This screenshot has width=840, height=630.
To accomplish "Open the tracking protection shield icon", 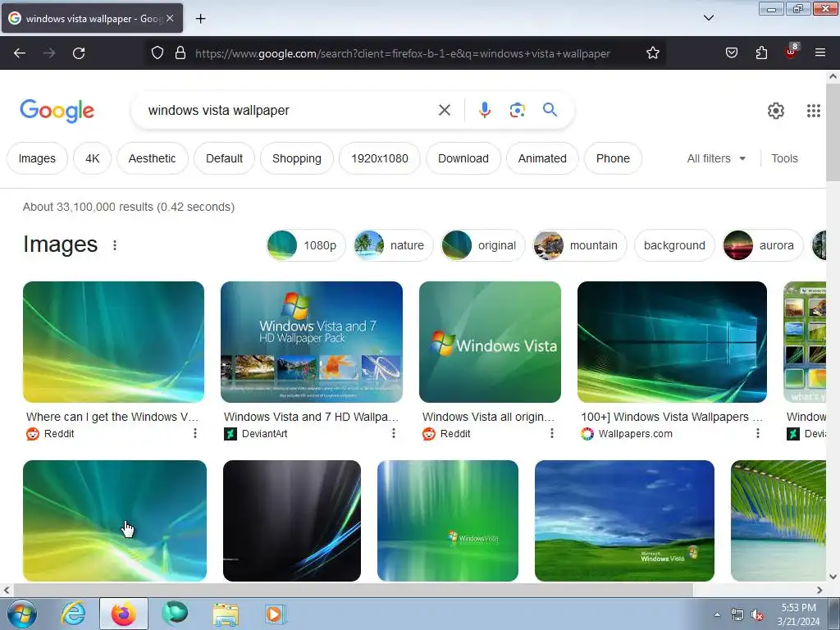I will [157, 52].
